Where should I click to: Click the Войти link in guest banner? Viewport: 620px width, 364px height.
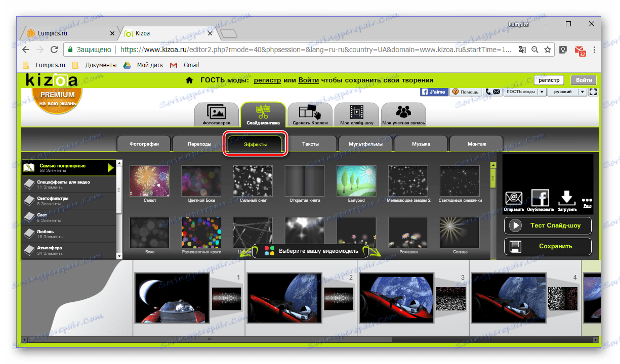308,80
